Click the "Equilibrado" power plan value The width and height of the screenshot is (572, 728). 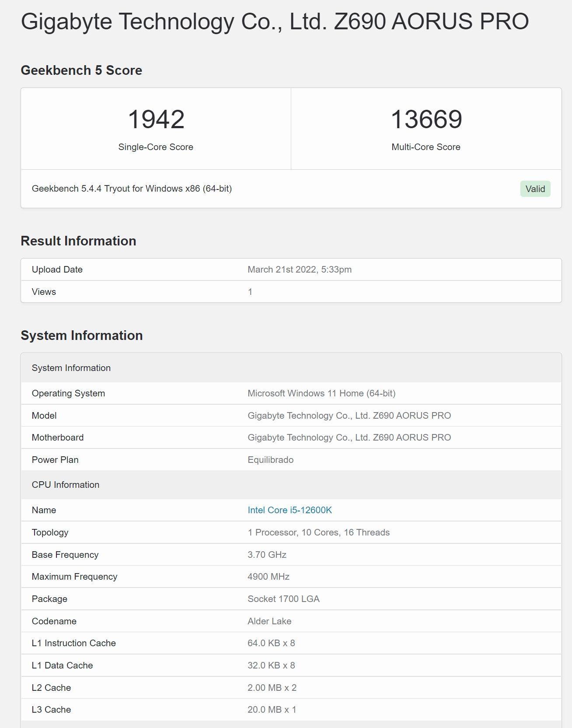(270, 460)
